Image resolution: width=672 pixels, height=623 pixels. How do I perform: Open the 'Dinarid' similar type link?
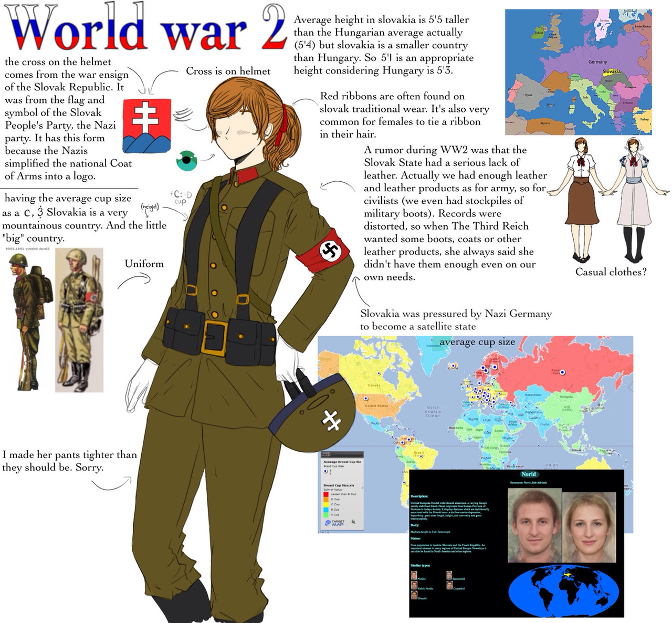(x=419, y=596)
